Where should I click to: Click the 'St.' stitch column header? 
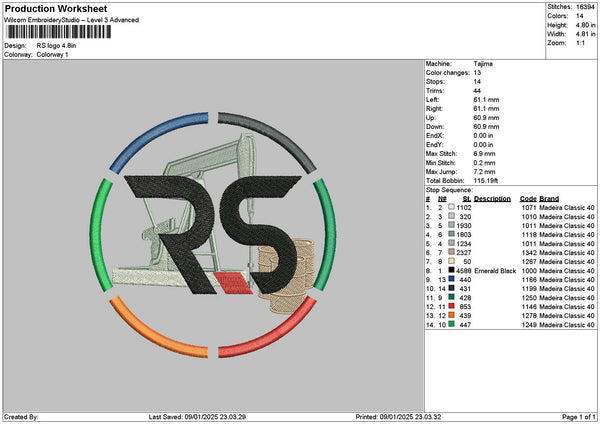tap(467, 199)
